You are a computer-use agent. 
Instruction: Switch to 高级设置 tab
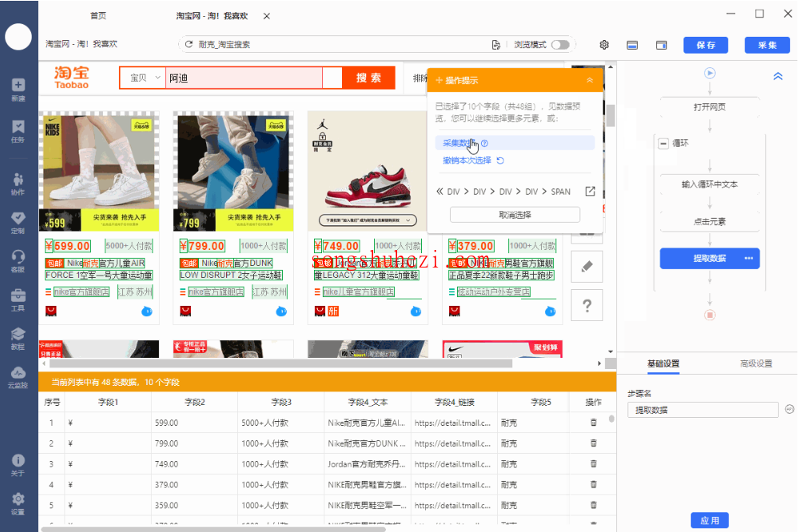pos(756,363)
